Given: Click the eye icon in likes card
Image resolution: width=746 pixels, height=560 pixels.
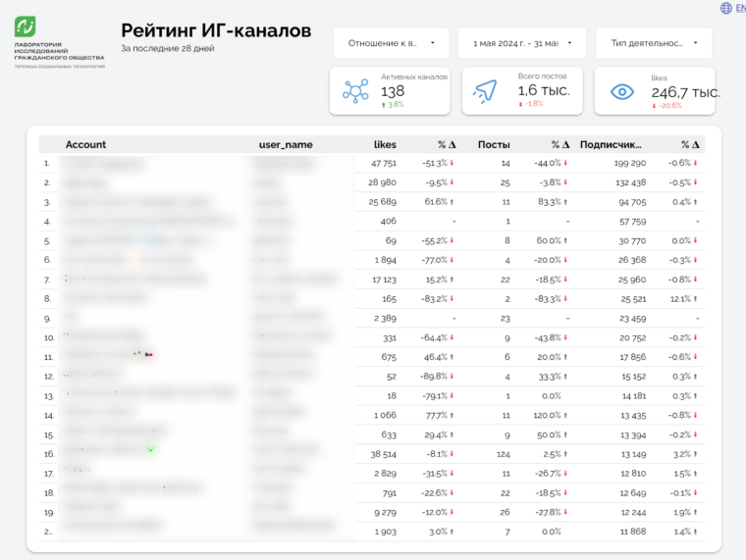Looking at the screenshot, I should pyautogui.click(x=622, y=91).
